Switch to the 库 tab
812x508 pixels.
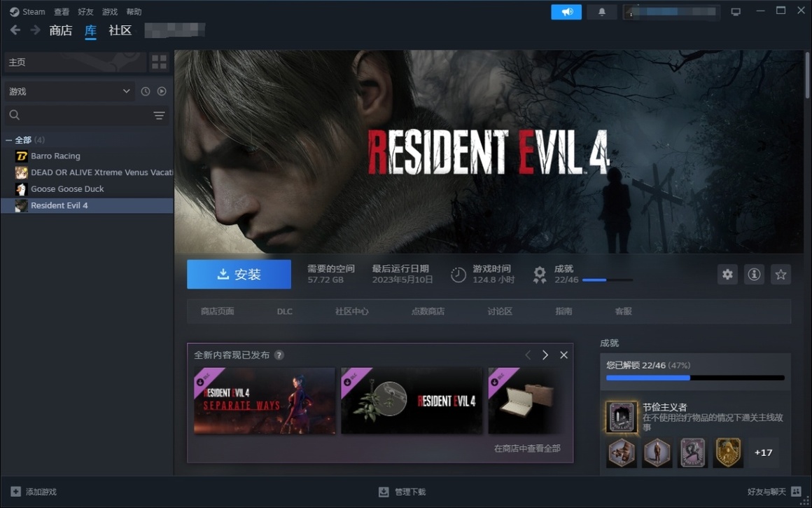[90, 30]
